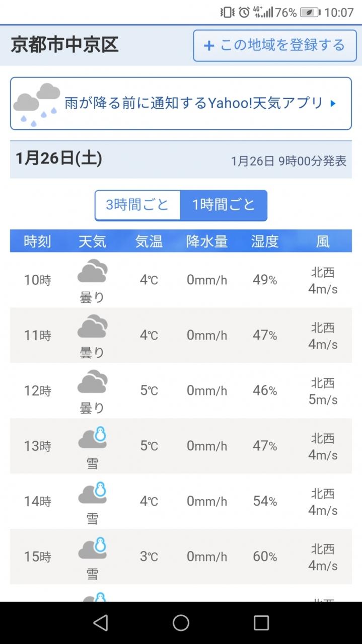Tap the 降水量 column header
Screen dimensions: 362x644
click(207, 242)
